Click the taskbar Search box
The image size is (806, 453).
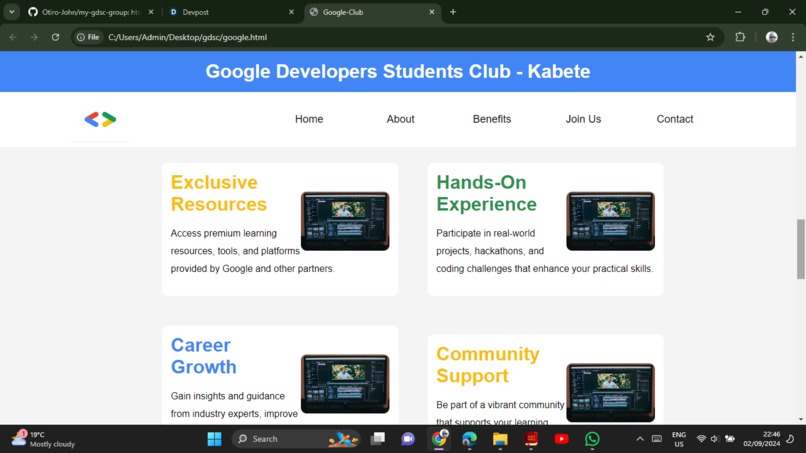point(296,439)
